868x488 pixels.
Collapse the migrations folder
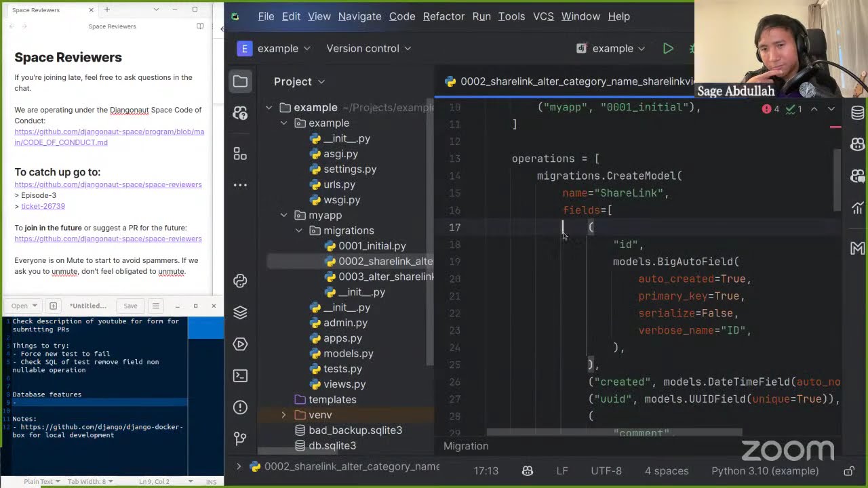(298, 230)
